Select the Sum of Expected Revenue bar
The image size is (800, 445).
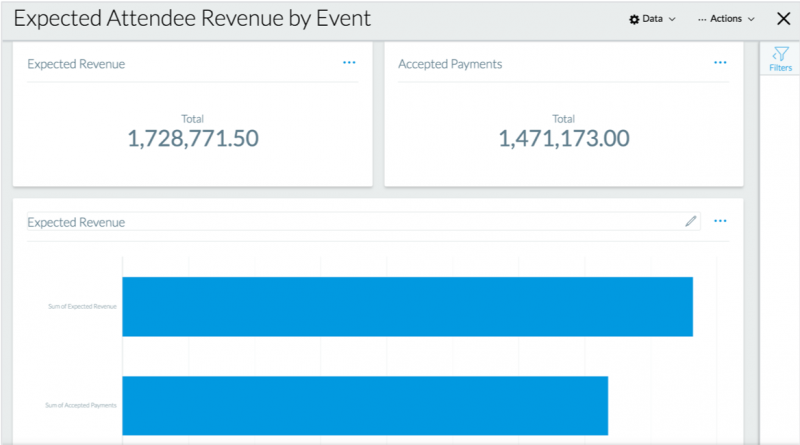407,306
